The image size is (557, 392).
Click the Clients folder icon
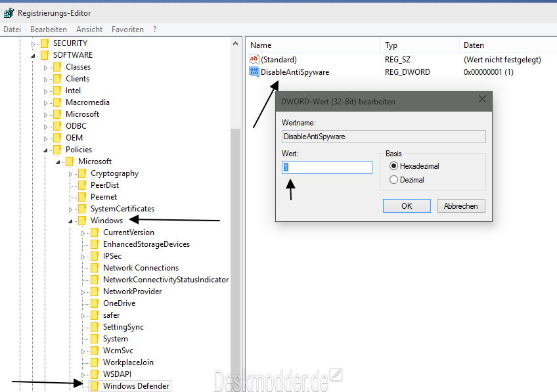click(57, 79)
